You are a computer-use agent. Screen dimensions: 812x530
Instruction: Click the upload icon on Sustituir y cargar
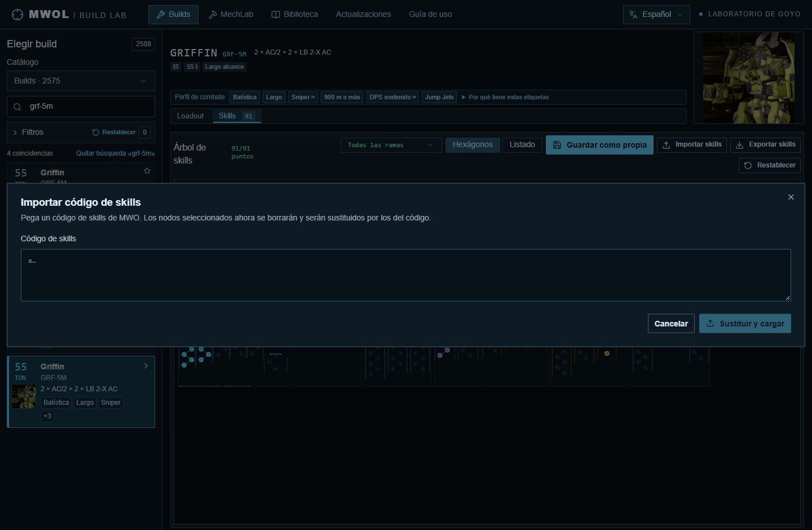[x=710, y=324]
